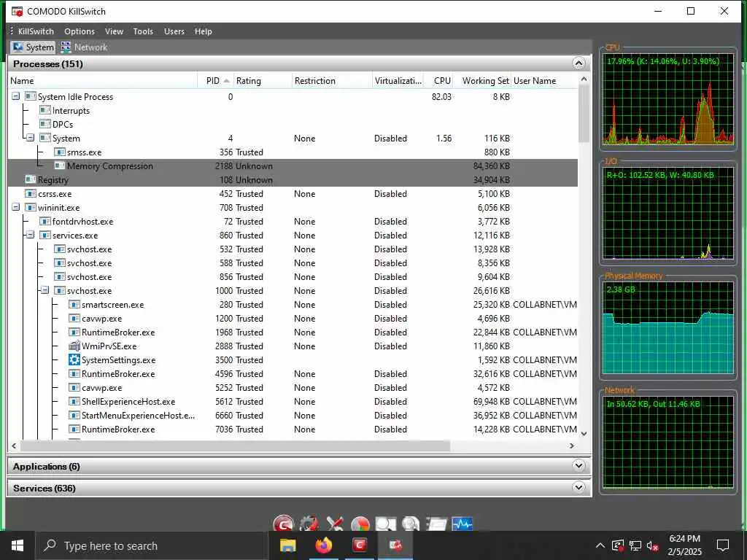The height and width of the screenshot is (560, 747).
Task: Select the System tab
Action: [34, 47]
